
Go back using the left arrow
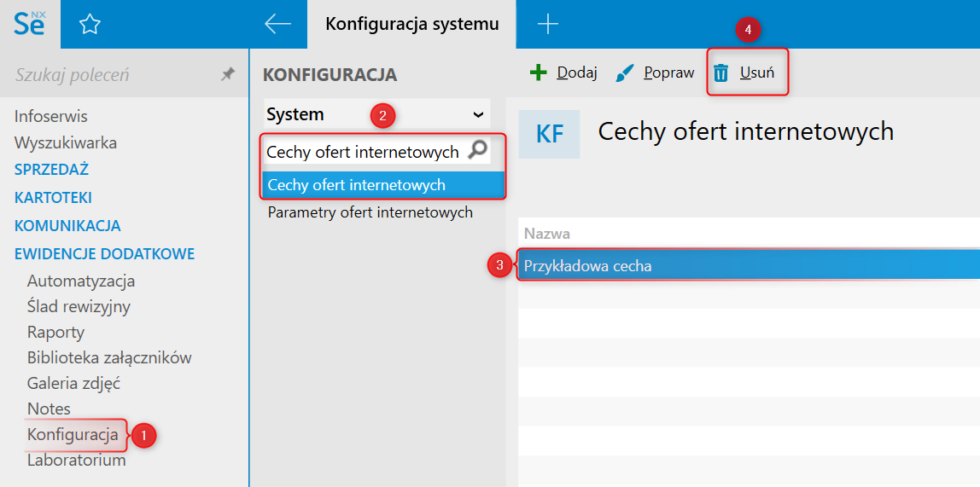pos(277,24)
